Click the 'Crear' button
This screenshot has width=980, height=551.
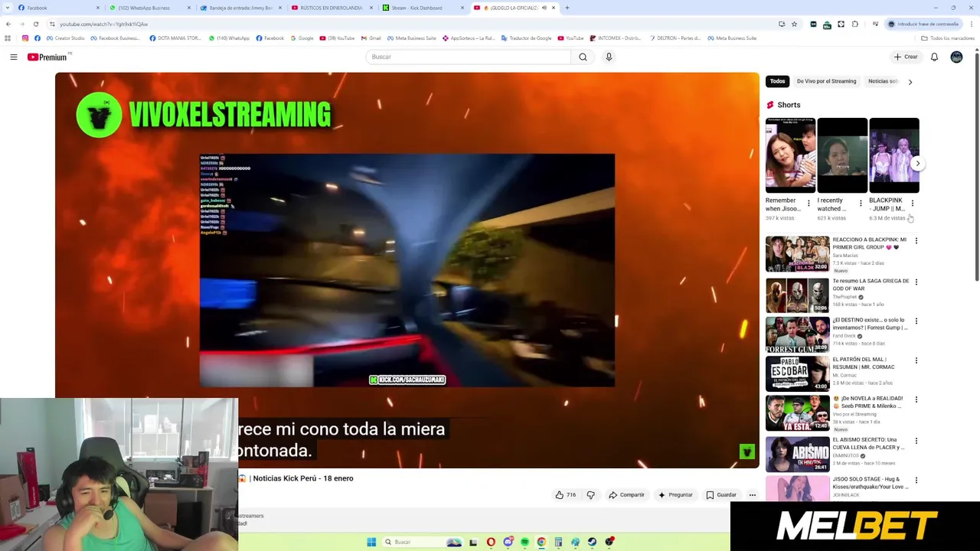coord(906,57)
